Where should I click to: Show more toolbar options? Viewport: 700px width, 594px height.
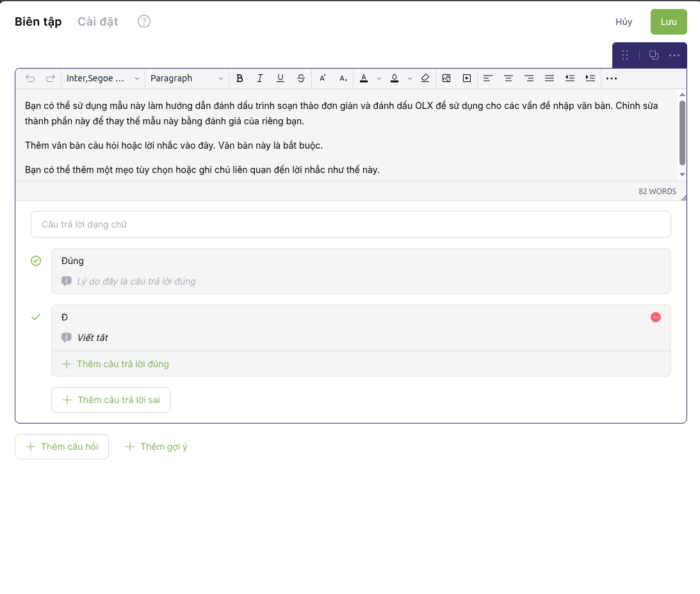612,79
